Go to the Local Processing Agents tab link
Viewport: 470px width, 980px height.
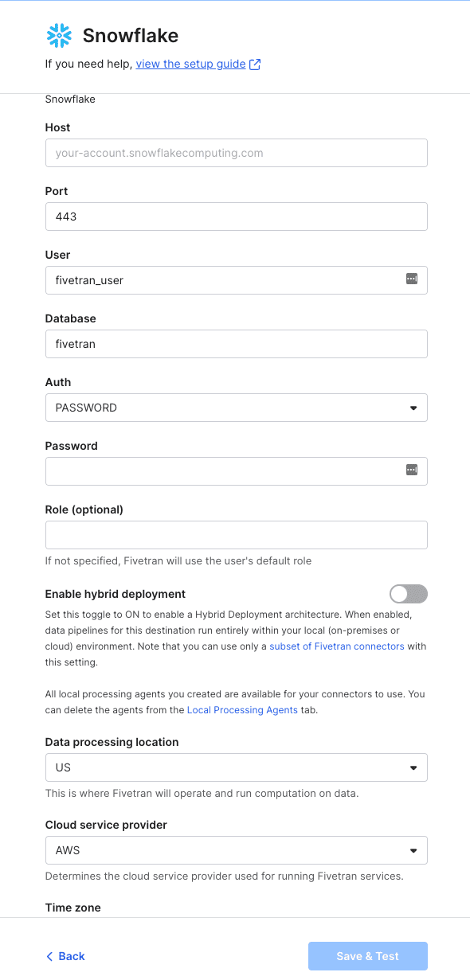242,709
